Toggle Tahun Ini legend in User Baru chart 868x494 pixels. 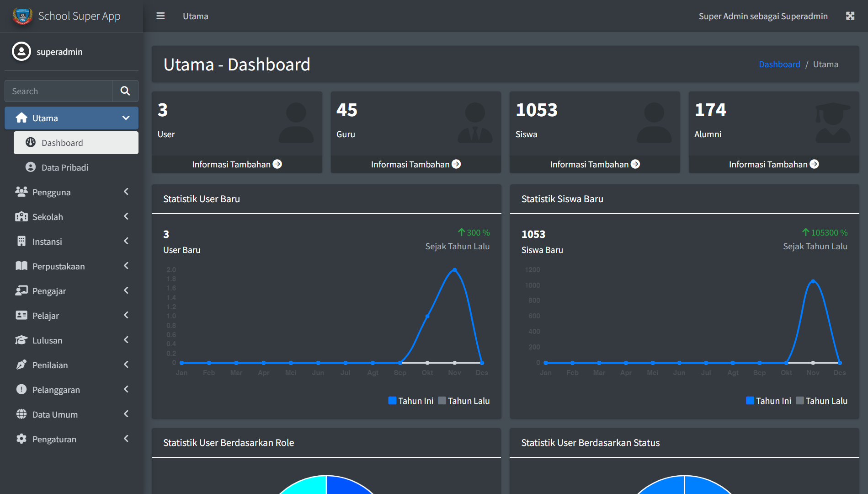(410, 401)
